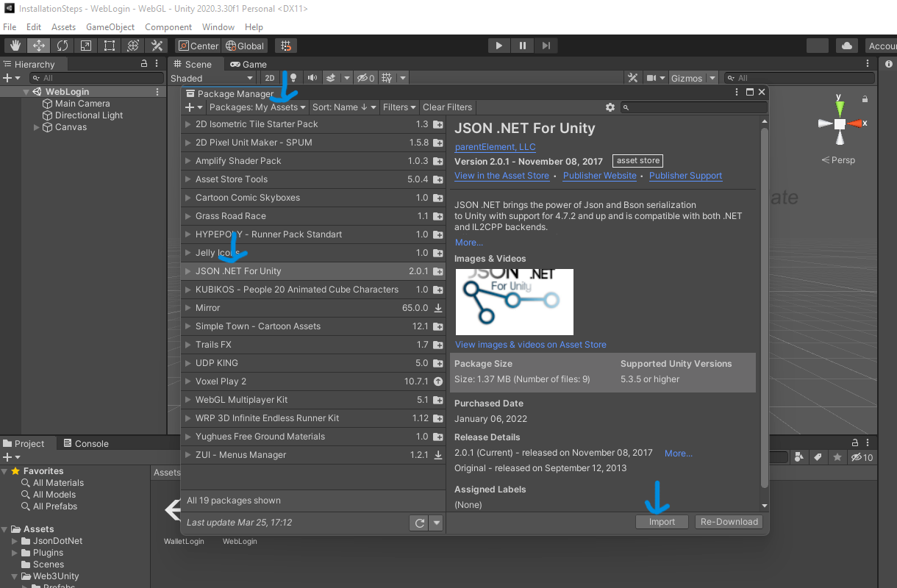Open the Package Manager kebab menu
Image resolution: width=897 pixels, height=588 pixels.
click(737, 93)
